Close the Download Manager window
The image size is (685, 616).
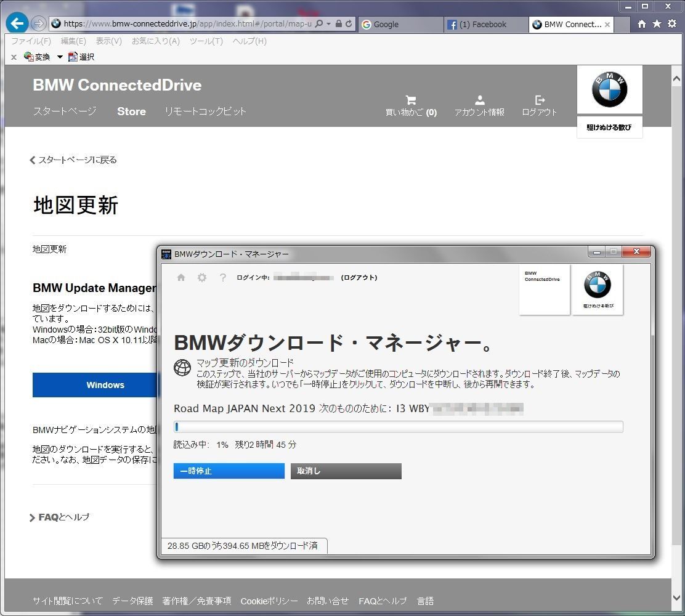point(636,251)
